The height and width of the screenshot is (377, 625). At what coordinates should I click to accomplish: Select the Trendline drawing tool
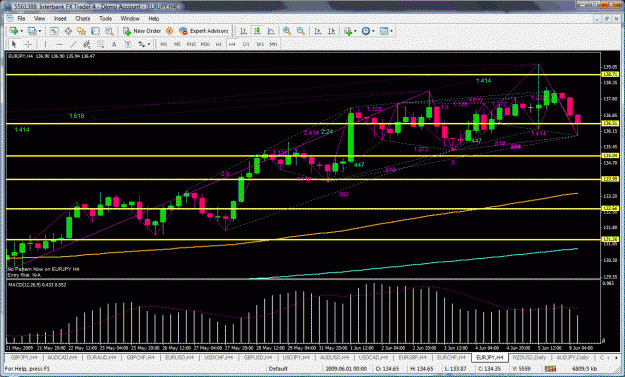click(x=73, y=44)
